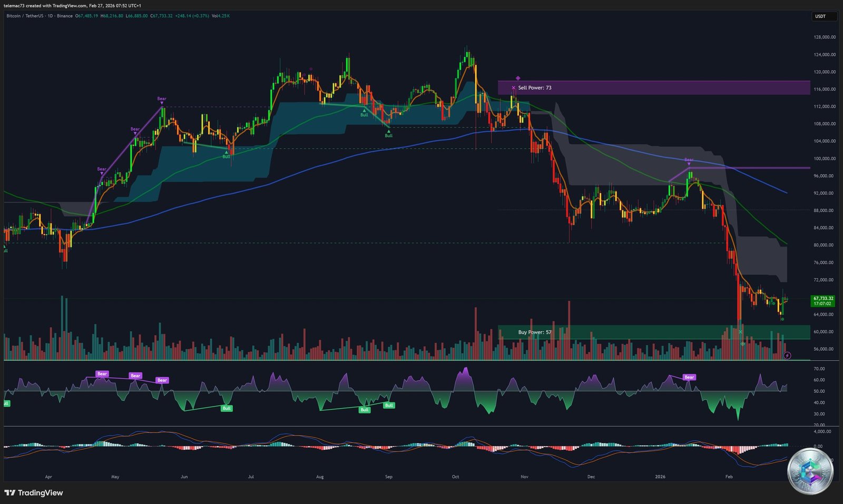This screenshot has width=843, height=504.
Task: Click the Buy Power: 57 banner
Action: point(534,332)
